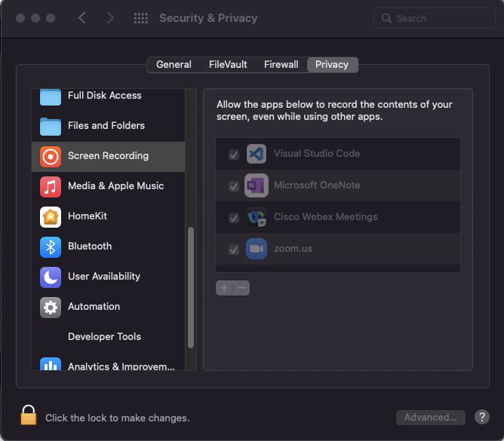Click the Full Disk Access folder icon
The width and height of the screenshot is (504, 441).
[51, 97]
